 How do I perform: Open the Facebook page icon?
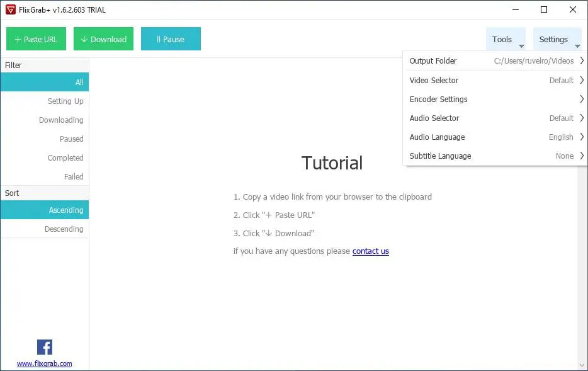[x=45, y=347]
